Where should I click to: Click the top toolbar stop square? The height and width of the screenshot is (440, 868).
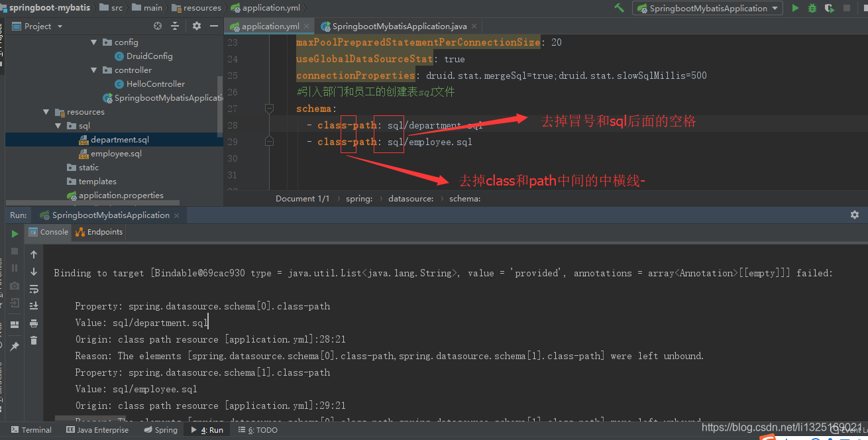pos(847,8)
